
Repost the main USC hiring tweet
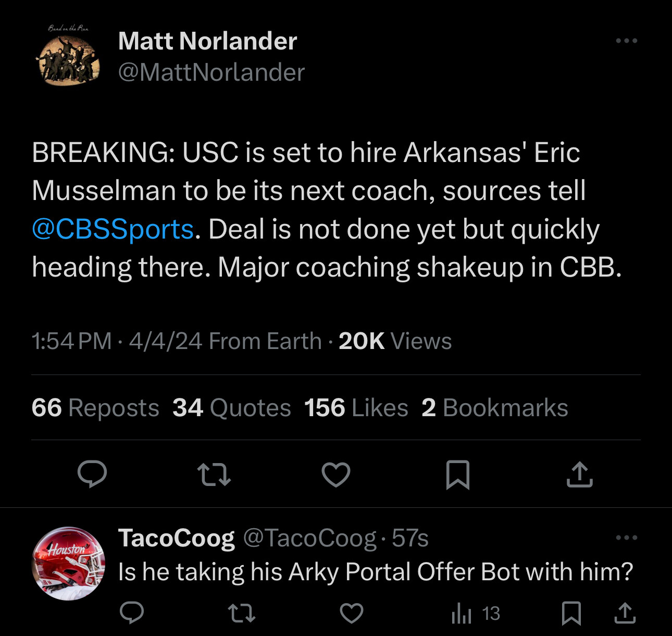tap(214, 474)
